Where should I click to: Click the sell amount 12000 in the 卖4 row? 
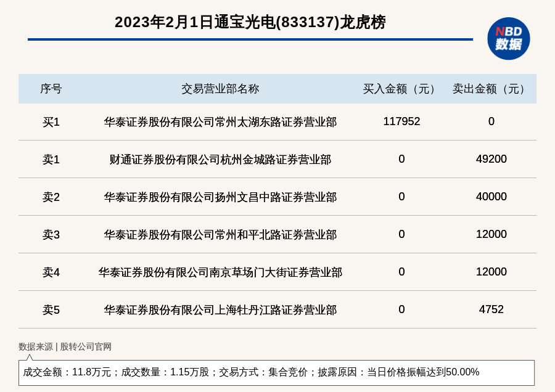click(x=491, y=272)
